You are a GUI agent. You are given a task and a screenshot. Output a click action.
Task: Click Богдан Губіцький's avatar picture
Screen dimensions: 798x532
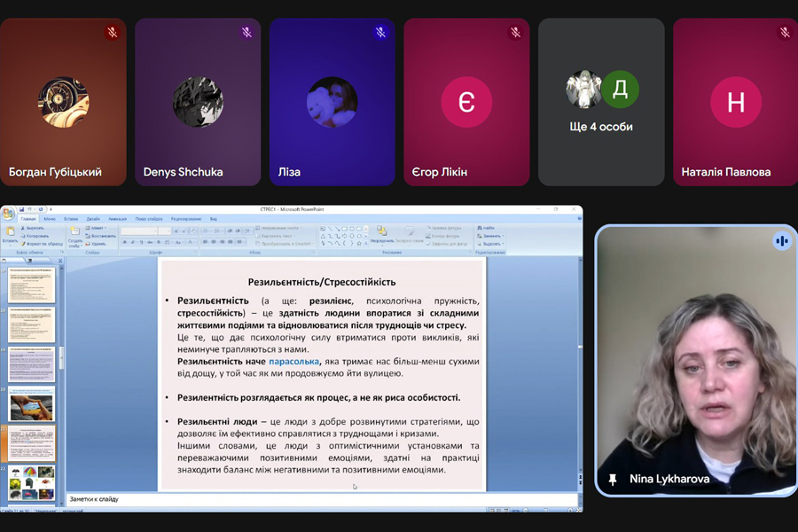click(64, 102)
